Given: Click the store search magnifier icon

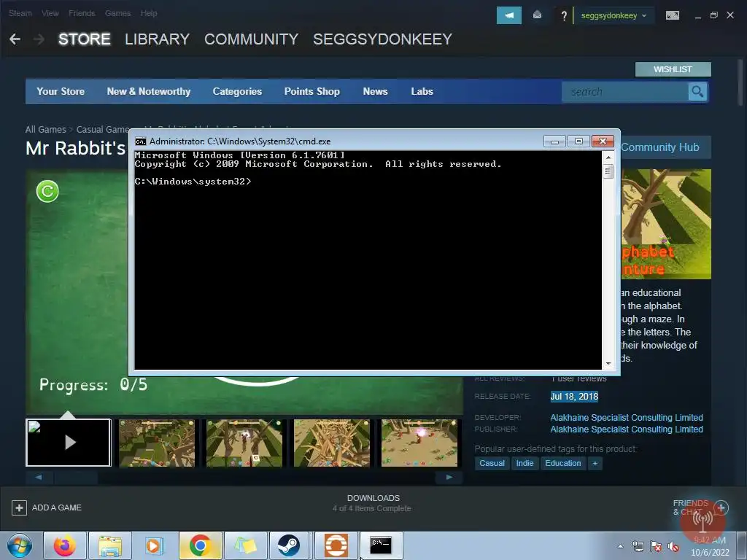Looking at the screenshot, I should (x=697, y=91).
